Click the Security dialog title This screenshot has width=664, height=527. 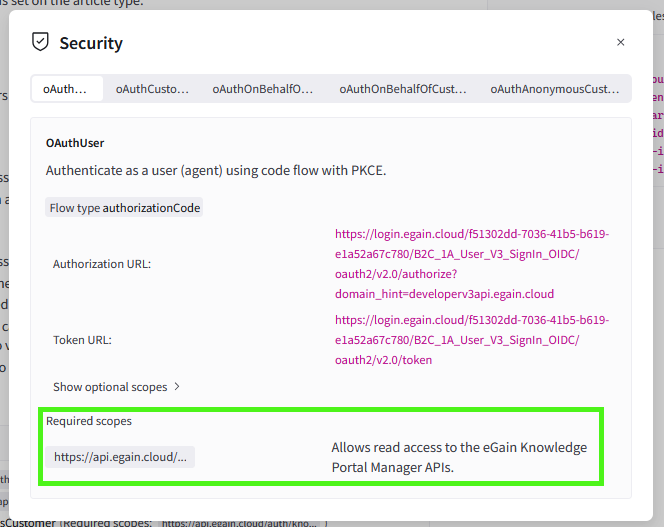tap(91, 43)
